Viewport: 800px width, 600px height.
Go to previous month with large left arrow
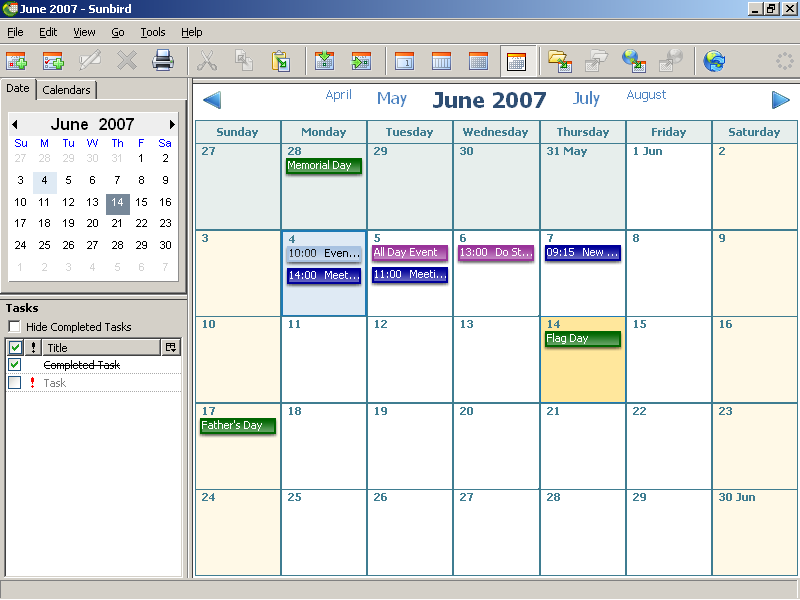tap(211, 100)
